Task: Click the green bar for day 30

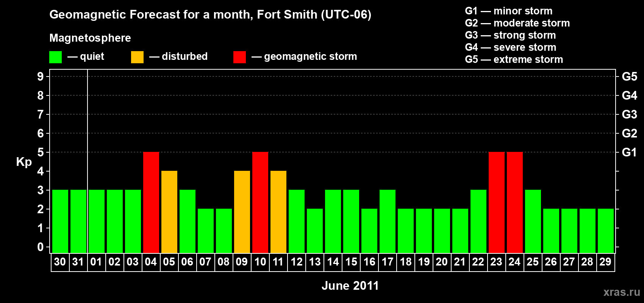Action: point(60,222)
